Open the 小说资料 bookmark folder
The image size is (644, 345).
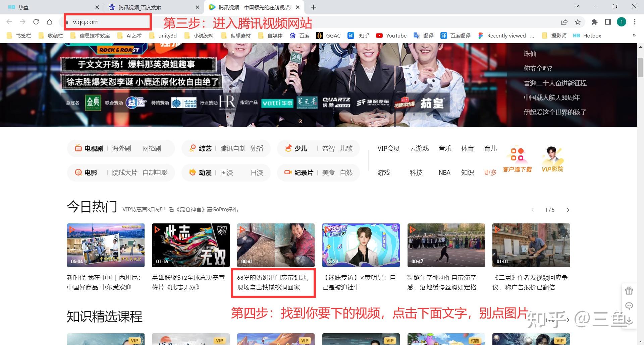199,36
